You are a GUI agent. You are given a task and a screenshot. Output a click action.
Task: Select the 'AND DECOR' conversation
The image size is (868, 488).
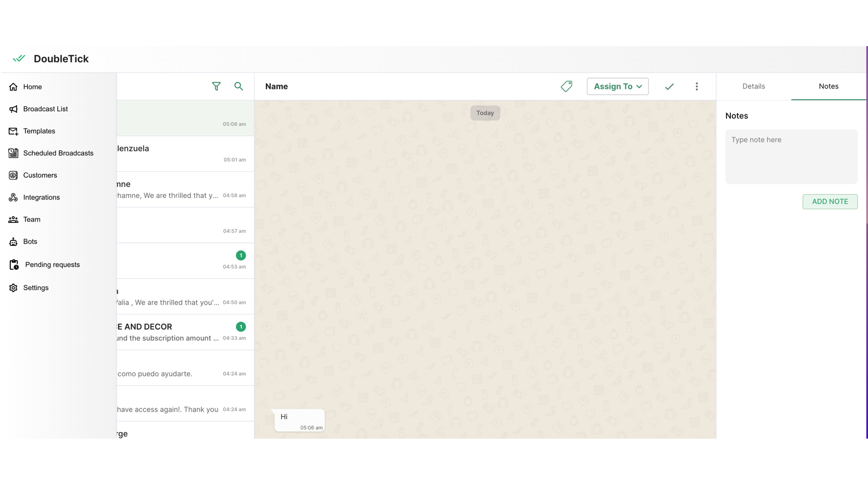click(x=186, y=332)
